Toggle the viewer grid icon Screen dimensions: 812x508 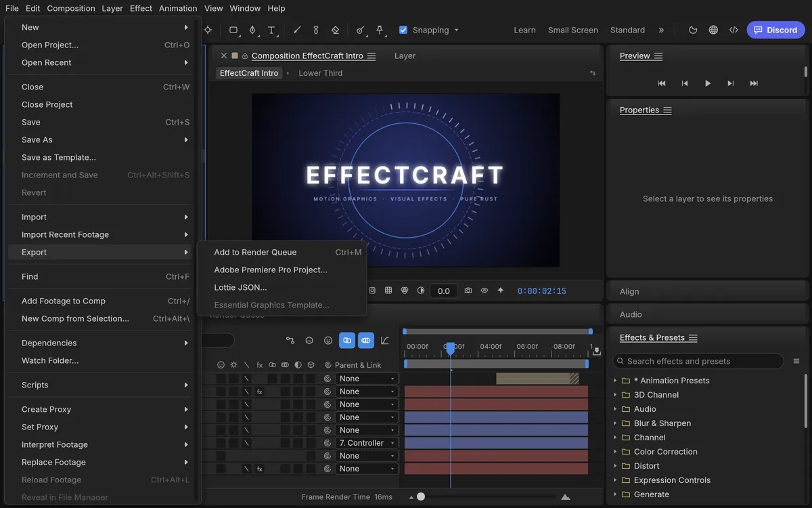click(x=388, y=291)
